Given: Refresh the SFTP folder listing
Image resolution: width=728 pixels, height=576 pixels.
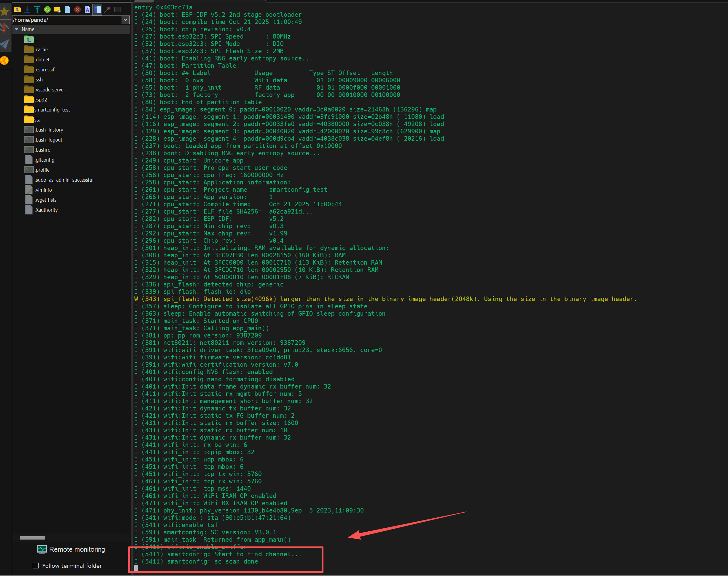Looking at the screenshot, I should (47, 9).
